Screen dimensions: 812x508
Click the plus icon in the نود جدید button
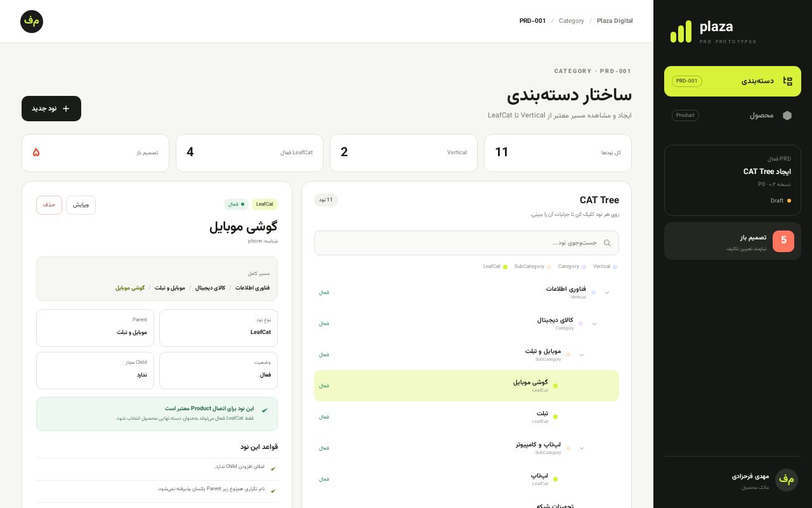[x=66, y=109]
